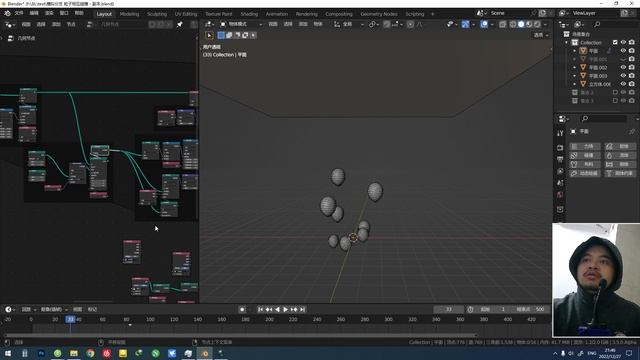Toggle the eye icon on the Collection row

coord(623,42)
